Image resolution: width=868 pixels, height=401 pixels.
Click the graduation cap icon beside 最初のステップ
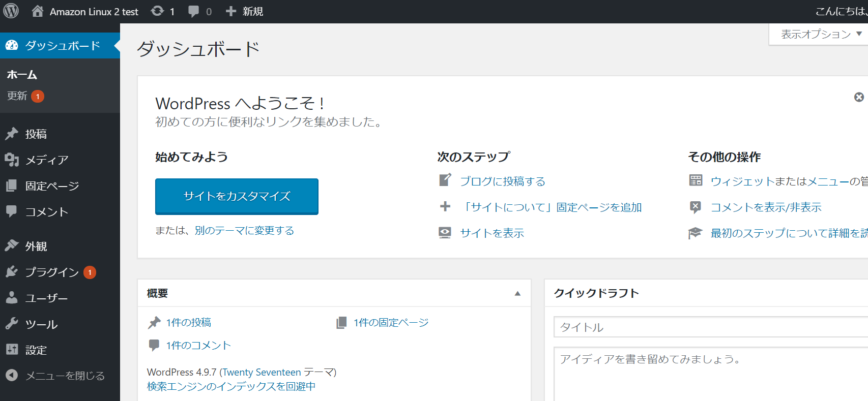click(x=695, y=233)
